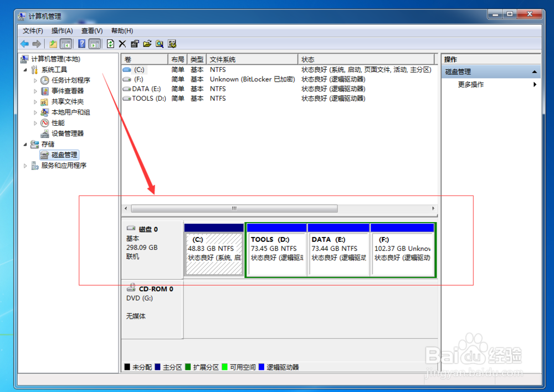Select 服务和应用程序 tree node
The image size is (554, 392).
pos(64,166)
